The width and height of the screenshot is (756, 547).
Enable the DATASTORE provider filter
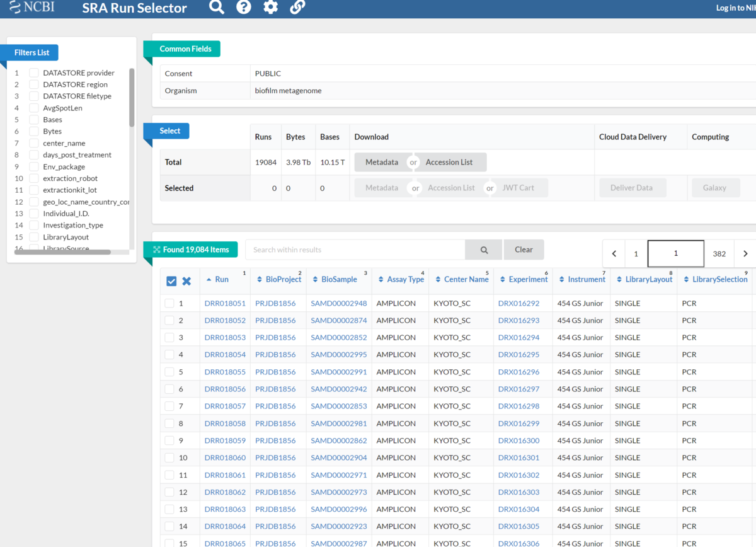pyautogui.click(x=34, y=72)
